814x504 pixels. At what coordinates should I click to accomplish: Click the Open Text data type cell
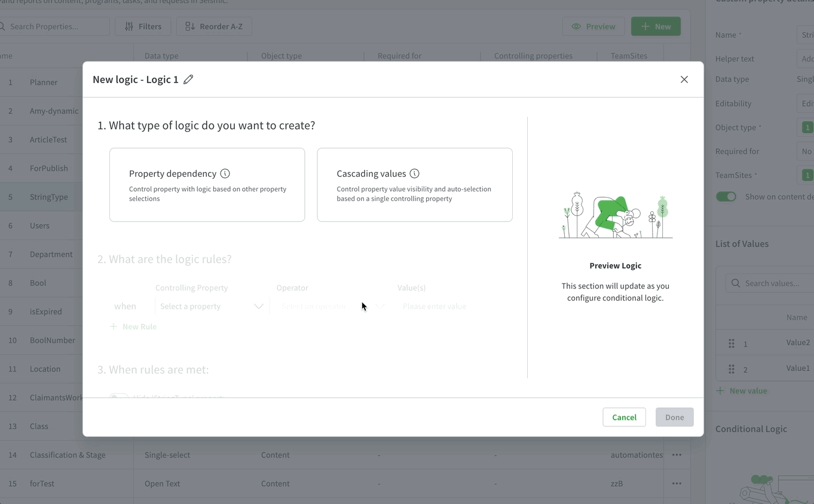pos(162,484)
